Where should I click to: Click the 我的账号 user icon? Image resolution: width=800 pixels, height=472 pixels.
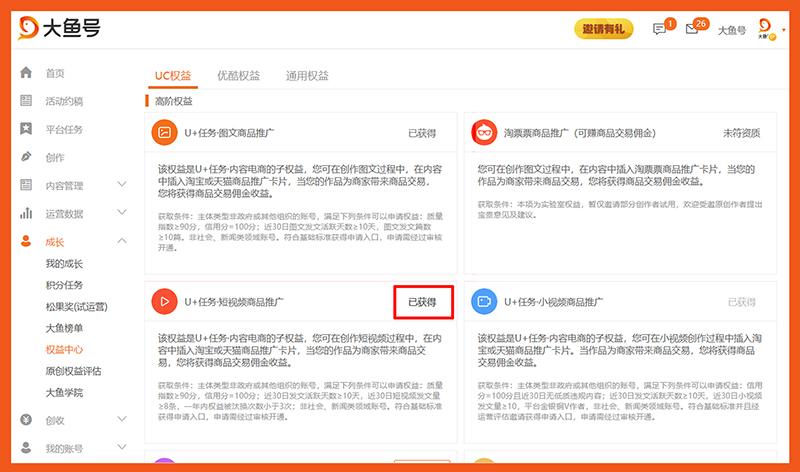26,448
